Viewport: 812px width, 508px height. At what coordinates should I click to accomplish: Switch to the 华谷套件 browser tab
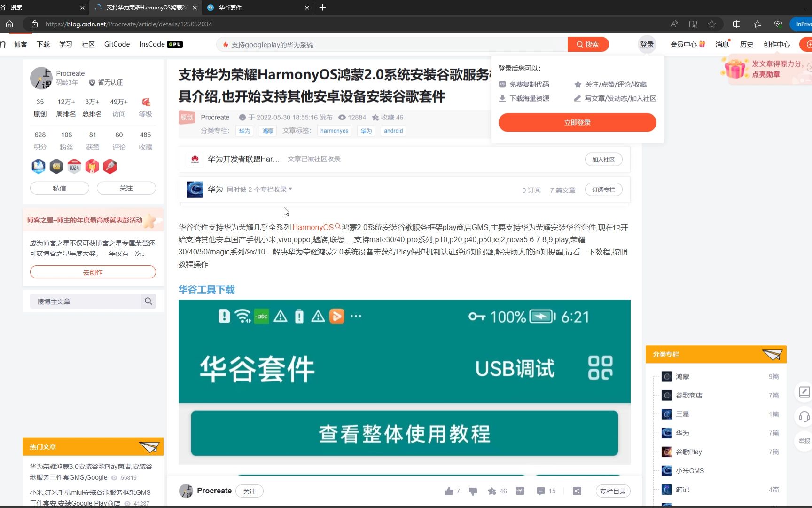[258, 8]
